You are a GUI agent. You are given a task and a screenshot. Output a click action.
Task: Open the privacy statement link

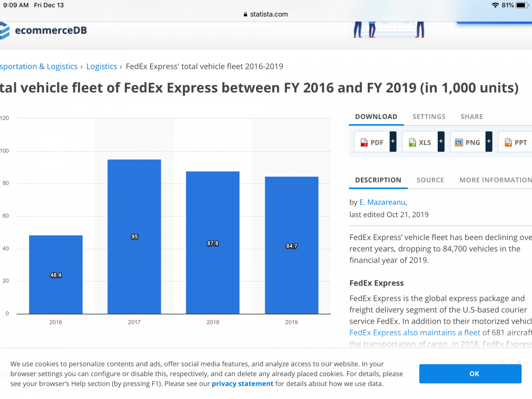click(x=242, y=384)
